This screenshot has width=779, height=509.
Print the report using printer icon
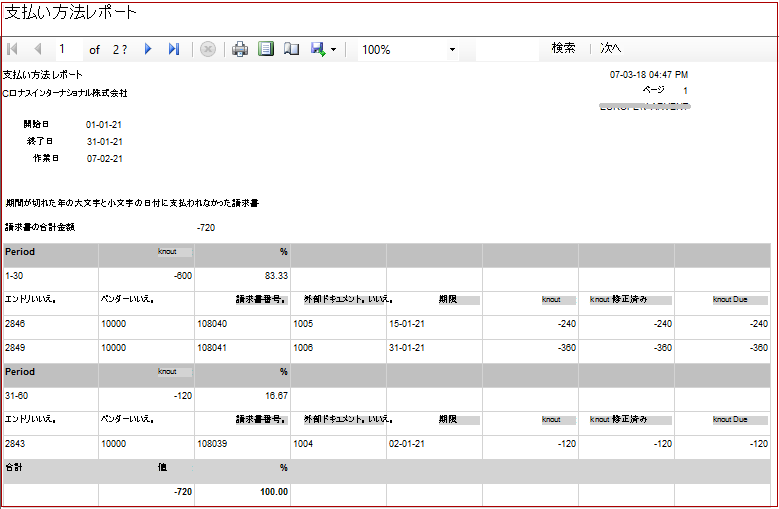(240, 49)
